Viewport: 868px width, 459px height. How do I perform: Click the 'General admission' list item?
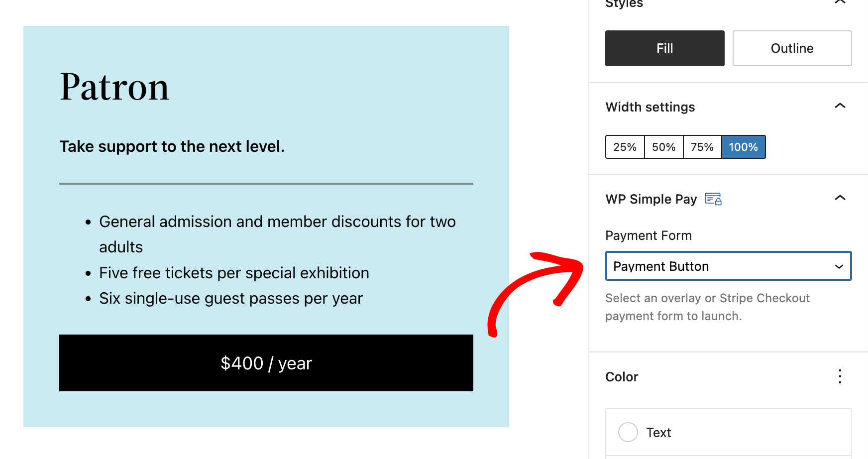tap(277, 222)
